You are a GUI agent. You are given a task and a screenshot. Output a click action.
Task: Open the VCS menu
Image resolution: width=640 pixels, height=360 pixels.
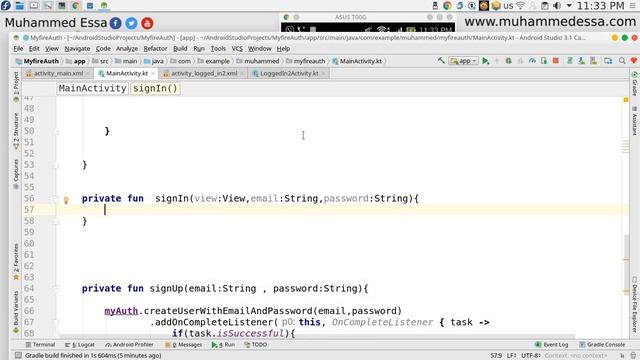[237, 49]
